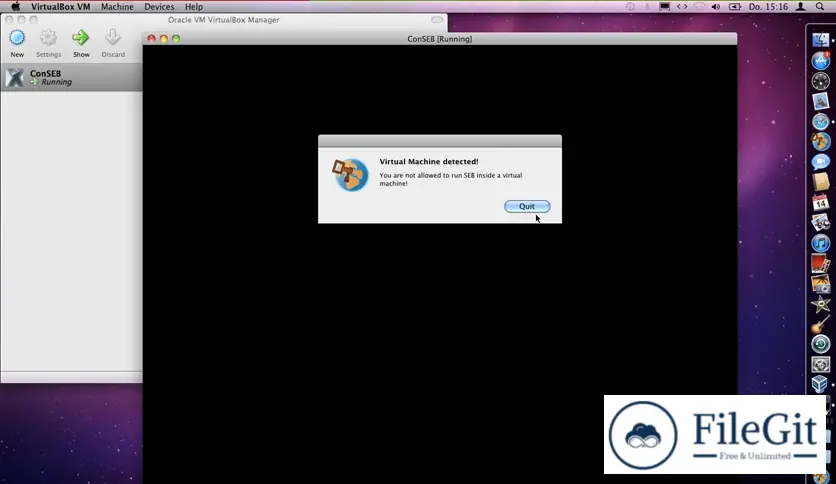
Task: Open iMovie star icon in the dock
Action: (x=821, y=304)
